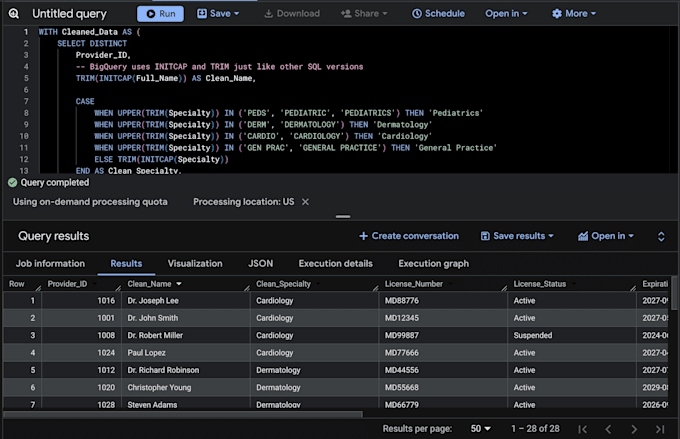Open results in chart Open in menu

click(x=605, y=236)
